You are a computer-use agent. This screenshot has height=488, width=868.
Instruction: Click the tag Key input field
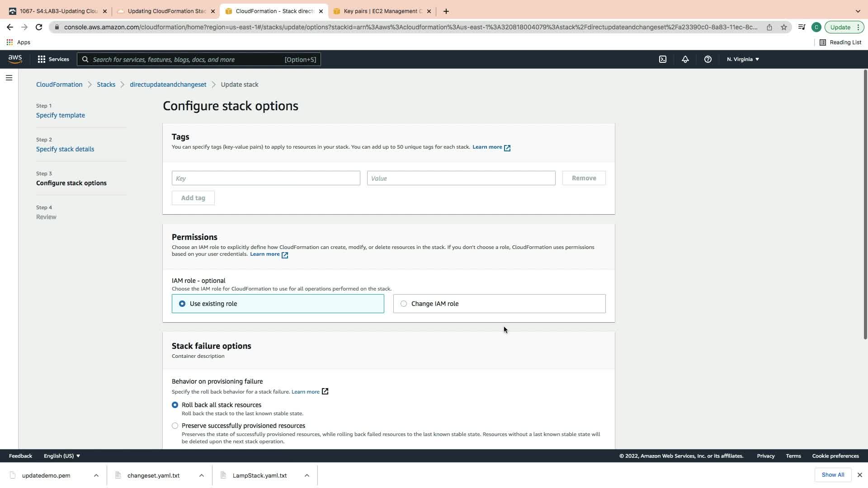click(x=266, y=178)
